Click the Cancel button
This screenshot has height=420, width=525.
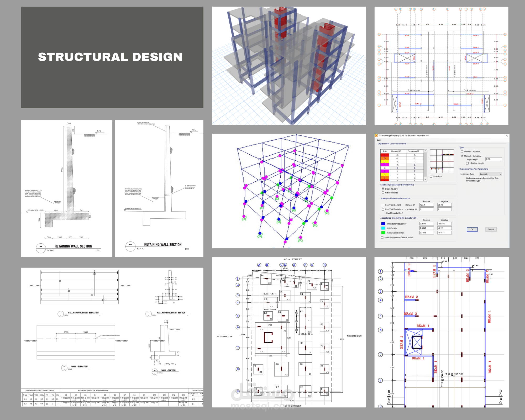pyautogui.click(x=491, y=229)
